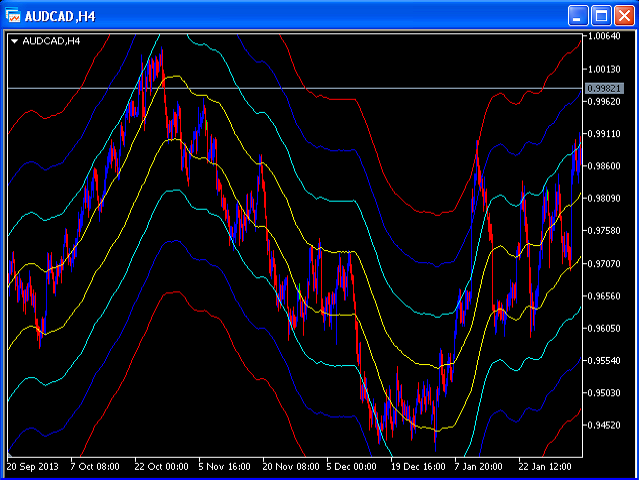Image resolution: width=640 pixels, height=480 pixels.
Task: Click the 19 Dec 16:00 time label
Action: tap(418, 466)
